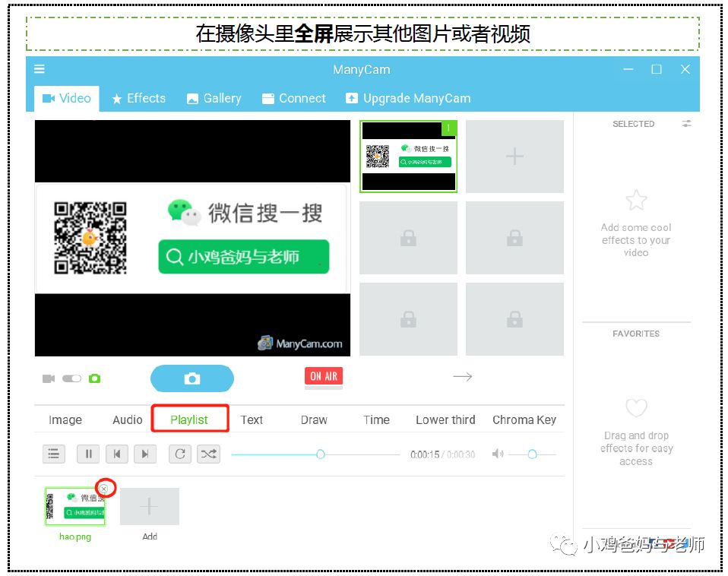The image size is (728, 576).
Task: Click the ON AIR broadcast indicator
Action: tap(323, 375)
